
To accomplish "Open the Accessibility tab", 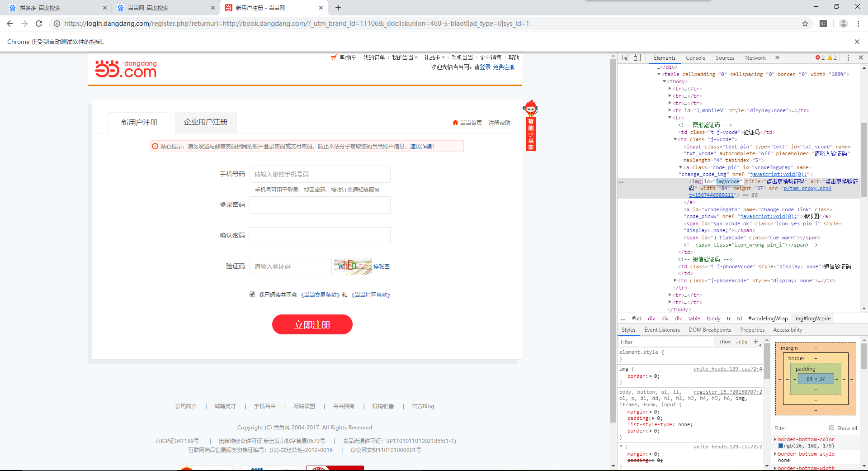I will click(x=788, y=330).
